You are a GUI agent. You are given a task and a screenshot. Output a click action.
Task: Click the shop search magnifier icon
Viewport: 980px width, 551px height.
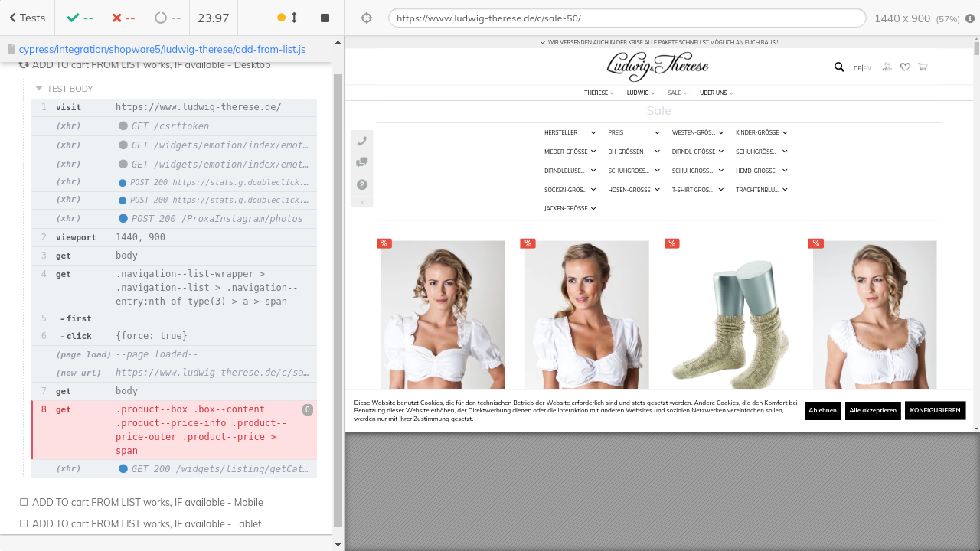coord(839,67)
